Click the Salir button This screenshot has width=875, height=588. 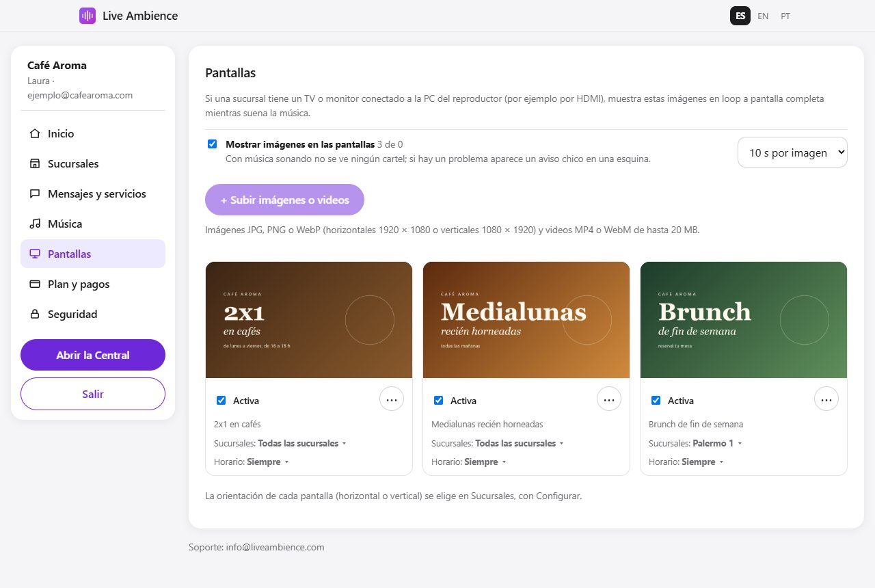pyautogui.click(x=93, y=394)
